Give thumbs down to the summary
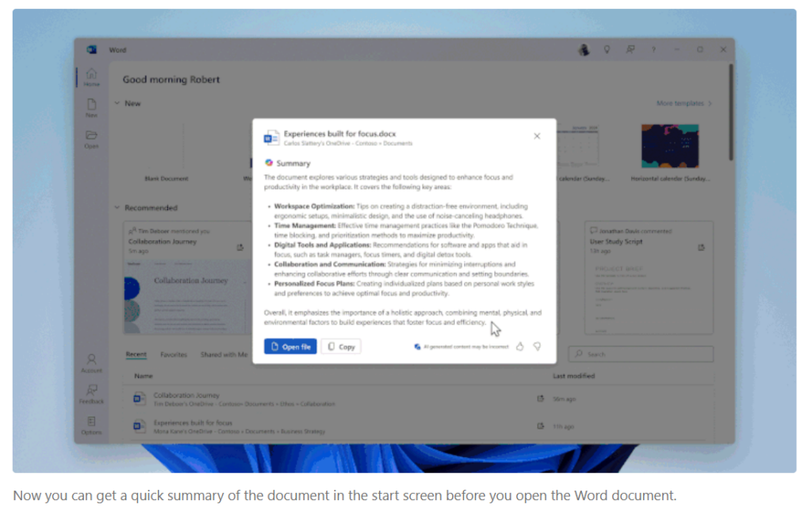Image resolution: width=812 pixels, height=512 pixels. click(x=537, y=346)
